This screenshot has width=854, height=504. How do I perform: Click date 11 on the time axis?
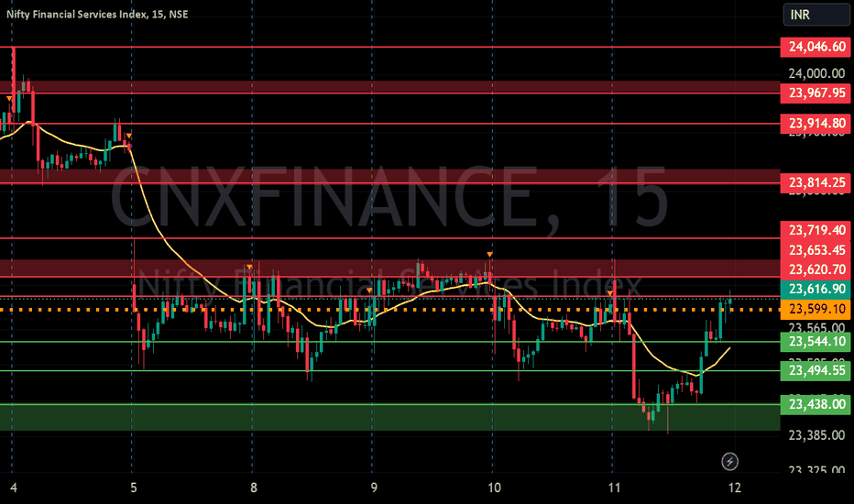pos(614,488)
